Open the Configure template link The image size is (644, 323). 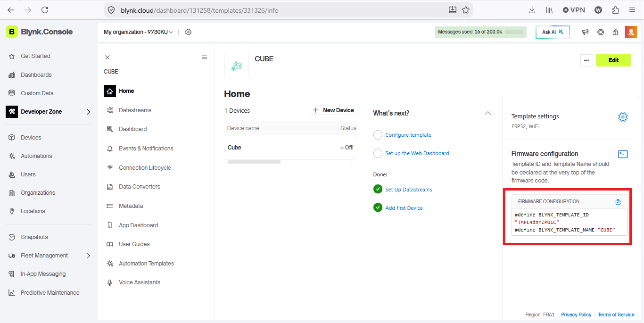[408, 135]
